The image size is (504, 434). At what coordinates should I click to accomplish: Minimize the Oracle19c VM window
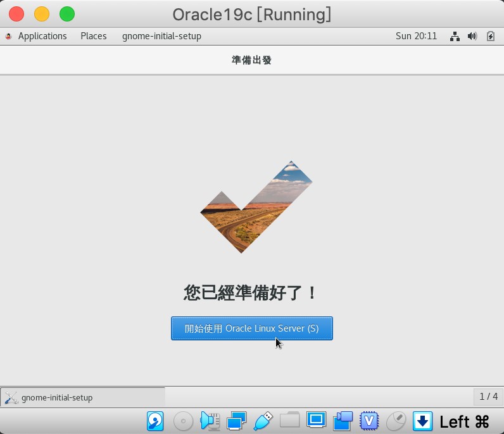[42, 14]
